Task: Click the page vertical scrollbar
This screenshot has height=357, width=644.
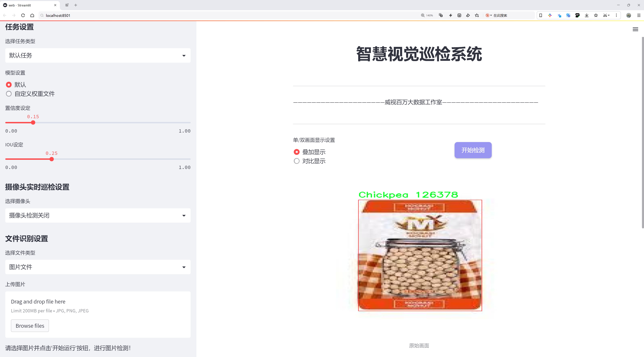Action: click(642, 132)
